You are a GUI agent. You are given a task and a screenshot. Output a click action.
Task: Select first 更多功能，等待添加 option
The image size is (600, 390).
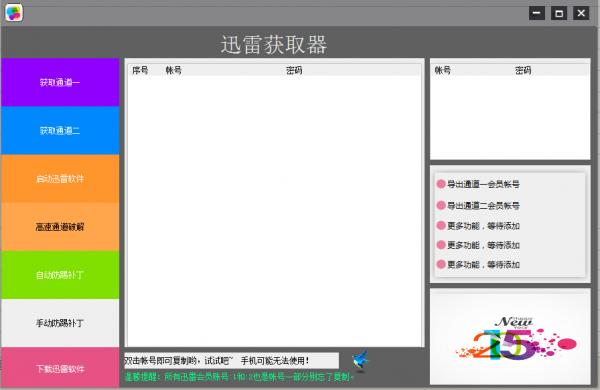point(478,225)
